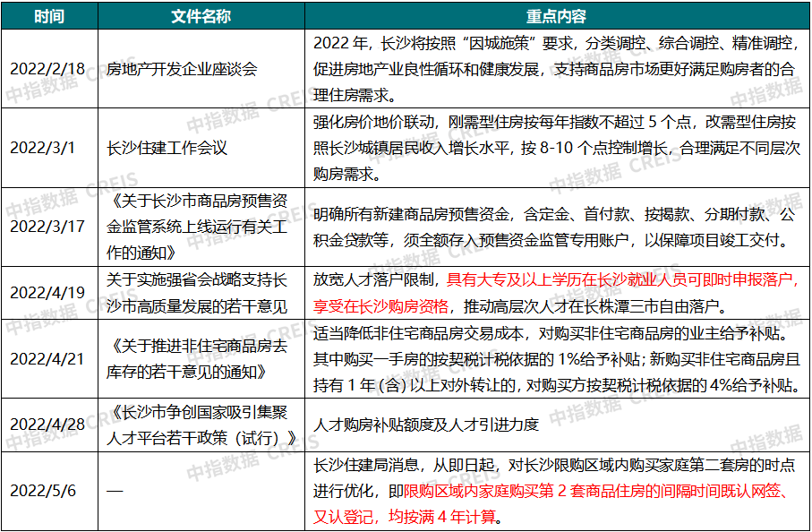
Task: Select the date cell 2022/4/28
Action: pos(47,425)
